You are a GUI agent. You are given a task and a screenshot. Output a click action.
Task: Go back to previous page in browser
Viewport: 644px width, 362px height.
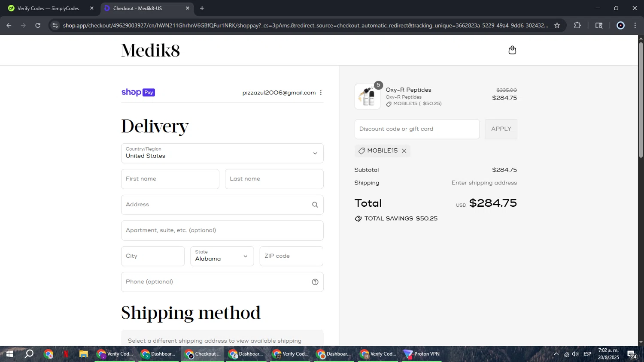coord(9,26)
